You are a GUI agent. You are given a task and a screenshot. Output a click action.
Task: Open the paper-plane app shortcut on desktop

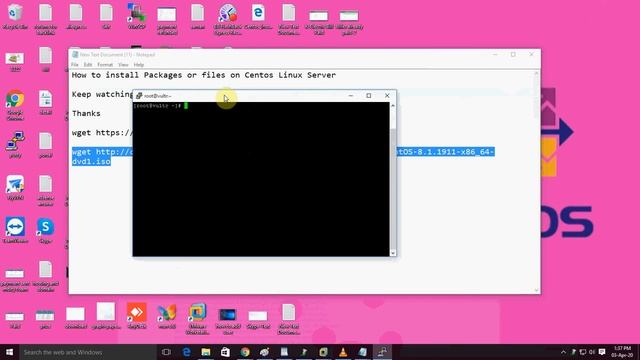(x=15, y=187)
